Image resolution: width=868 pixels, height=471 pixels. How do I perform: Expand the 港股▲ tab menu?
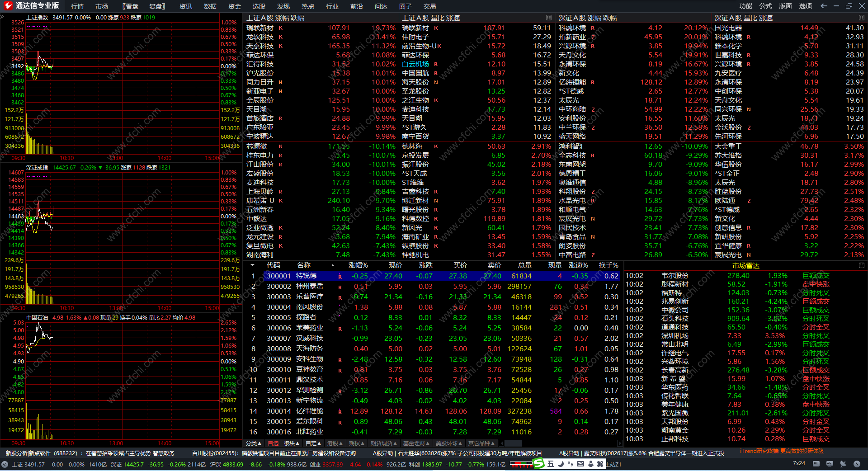pyautogui.click(x=335, y=443)
